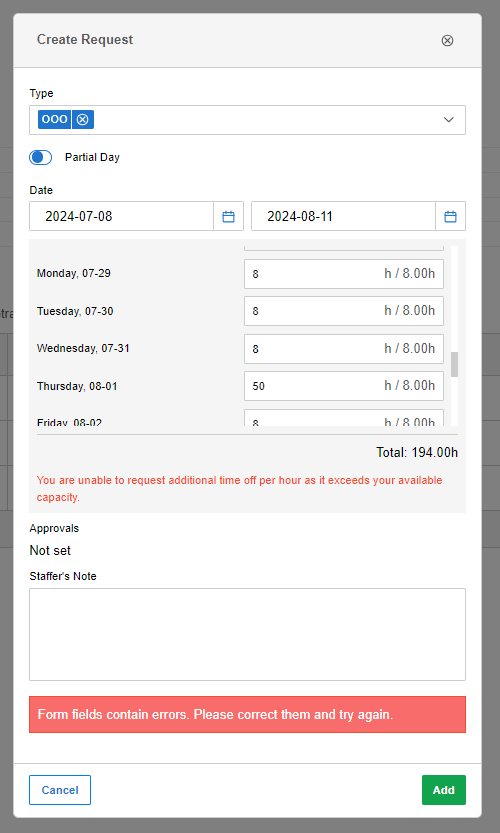The height and width of the screenshot is (833, 500).
Task: Select hours field for Tuesday, 07-30
Action: (344, 311)
